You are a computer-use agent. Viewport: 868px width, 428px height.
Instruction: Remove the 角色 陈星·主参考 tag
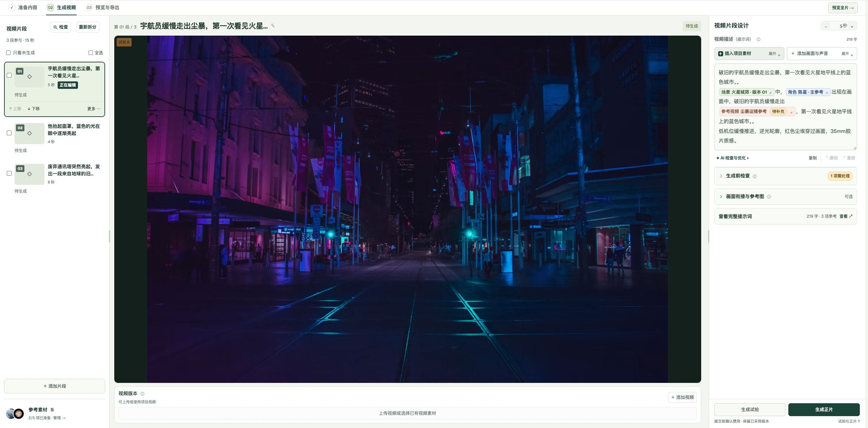click(x=827, y=93)
